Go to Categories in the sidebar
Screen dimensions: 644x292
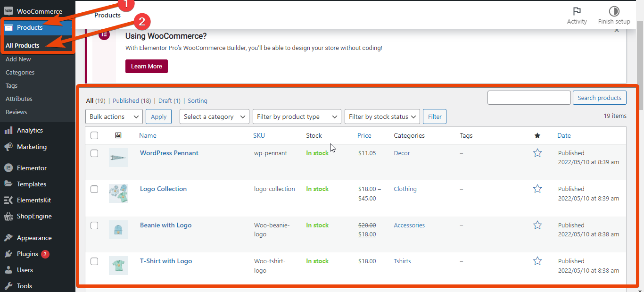pyautogui.click(x=20, y=72)
